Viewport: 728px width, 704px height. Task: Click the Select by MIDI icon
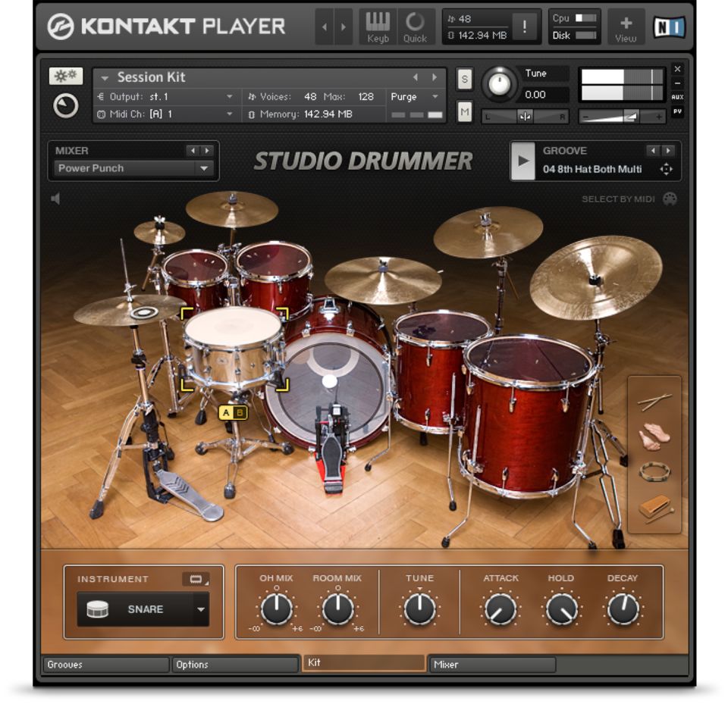(670, 199)
